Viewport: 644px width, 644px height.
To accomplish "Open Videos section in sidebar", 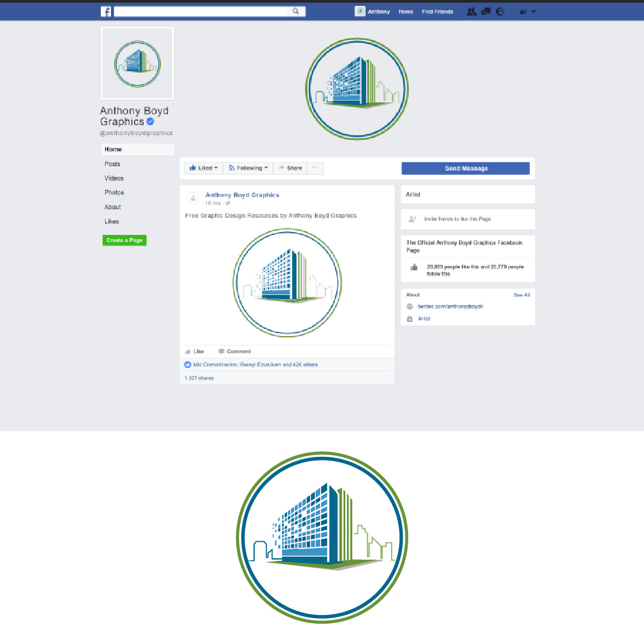I will [114, 178].
